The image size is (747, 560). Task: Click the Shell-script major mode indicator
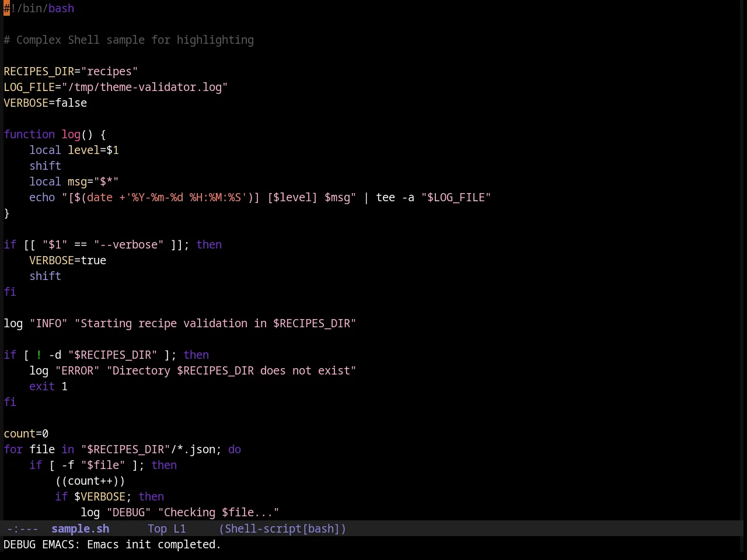pos(263,529)
